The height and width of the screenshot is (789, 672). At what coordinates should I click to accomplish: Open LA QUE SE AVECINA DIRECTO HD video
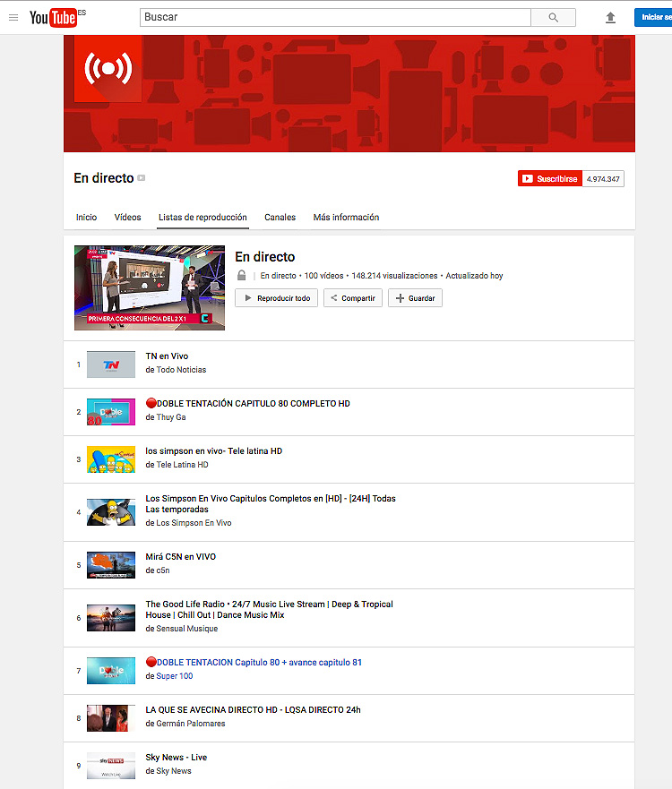pyautogui.click(x=254, y=710)
